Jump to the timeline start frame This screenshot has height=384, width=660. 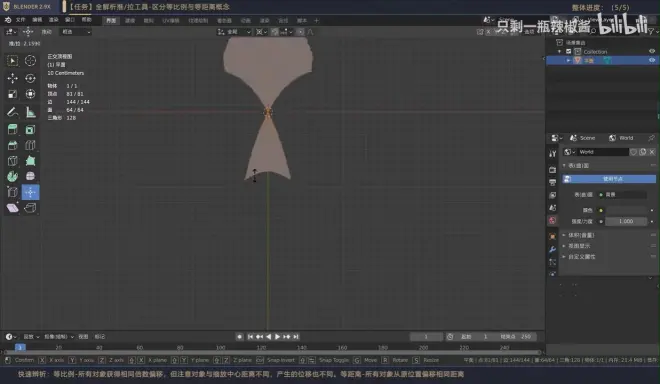click(x=250, y=336)
